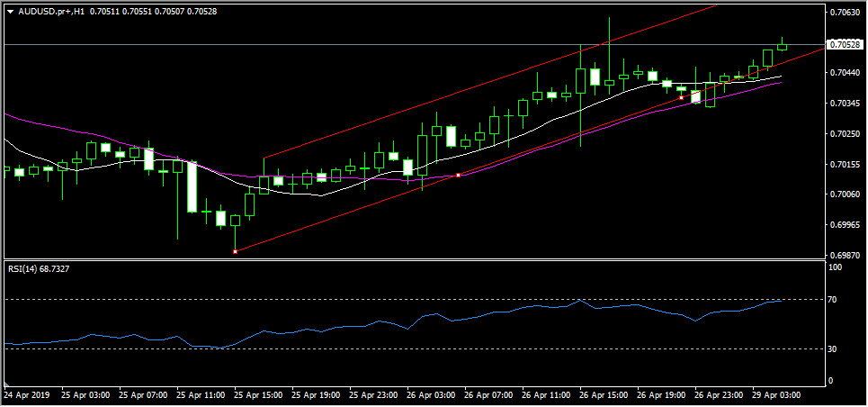The height and width of the screenshot is (407, 868).
Task: Click the gray chart shift triangle above 24 Apr 2019
Action: (7, 384)
